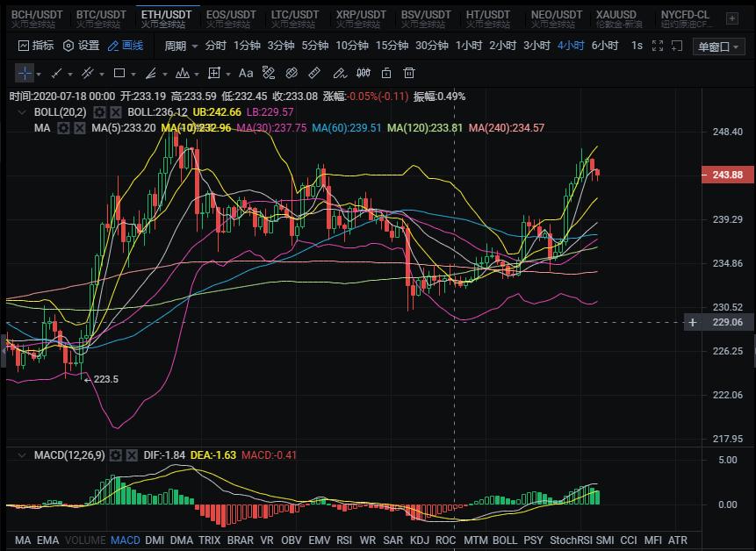
Task: Select the 1s timeframe
Action: pos(637,46)
